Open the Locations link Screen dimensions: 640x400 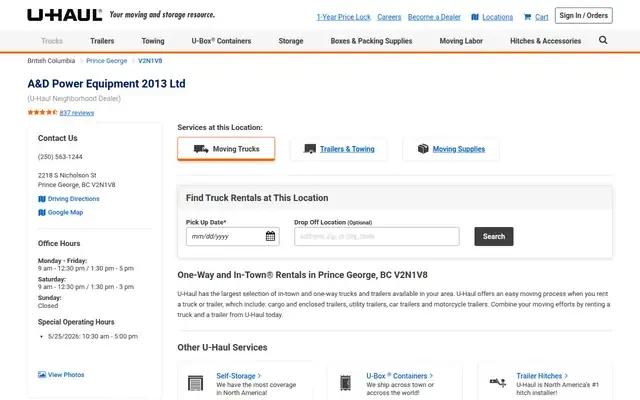click(498, 17)
